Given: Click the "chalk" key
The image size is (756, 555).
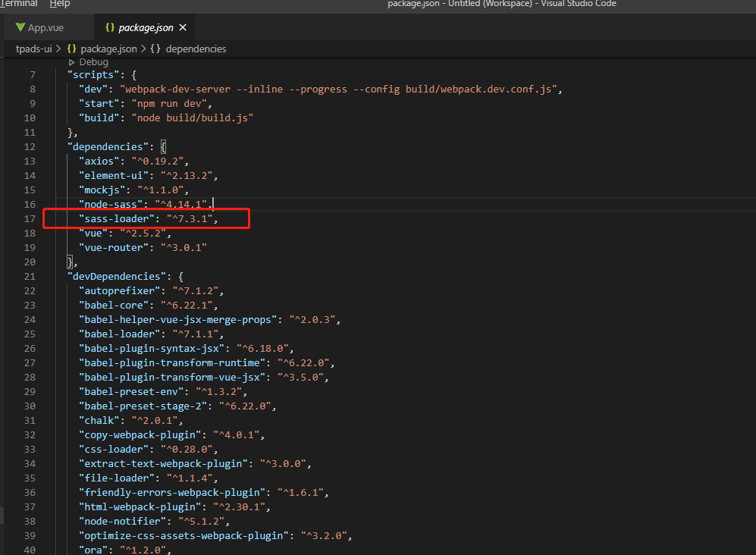Looking at the screenshot, I should (x=99, y=421).
